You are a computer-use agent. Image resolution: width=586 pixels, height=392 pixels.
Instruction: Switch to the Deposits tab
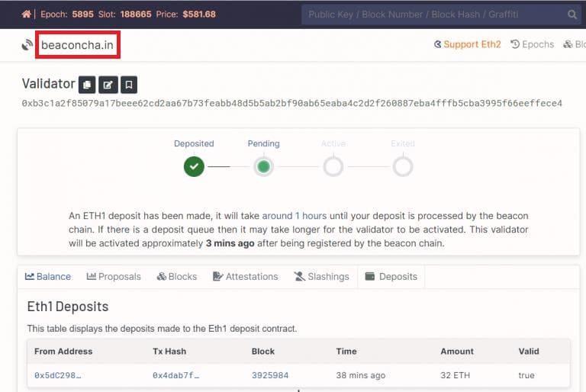[391, 277]
